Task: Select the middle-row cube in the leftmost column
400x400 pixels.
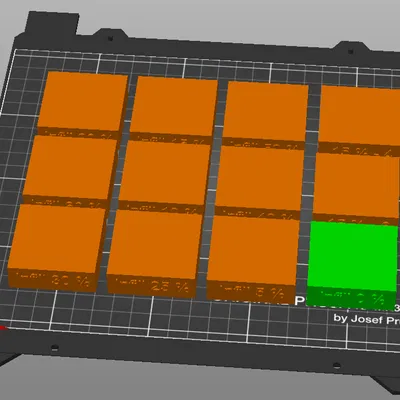Action: tap(70, 172)
